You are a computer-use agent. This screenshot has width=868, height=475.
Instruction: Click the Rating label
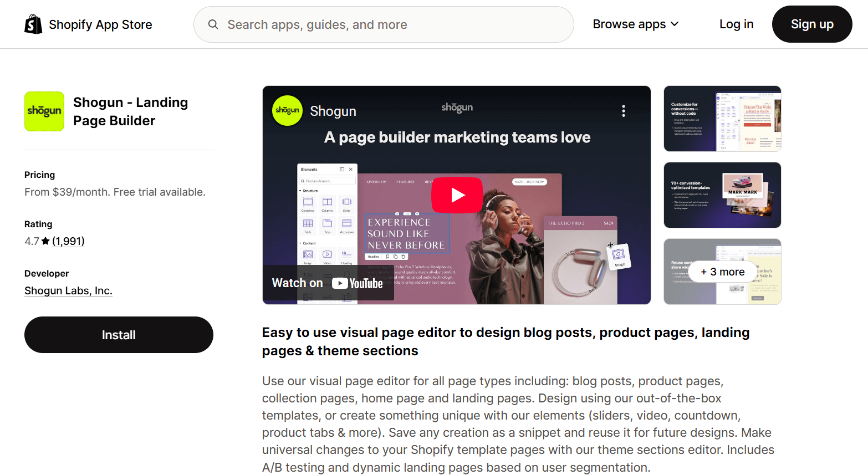(38, 224)
